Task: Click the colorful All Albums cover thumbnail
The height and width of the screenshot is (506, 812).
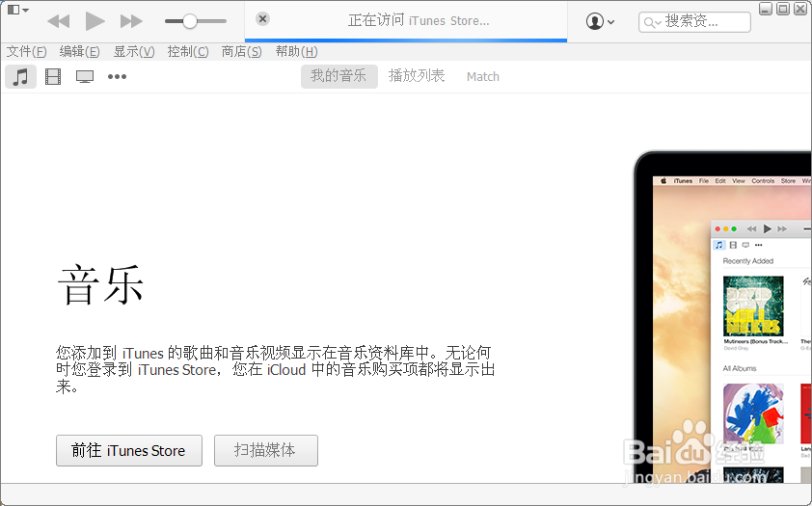Action: pyautogui.click(x=753, y=413)
